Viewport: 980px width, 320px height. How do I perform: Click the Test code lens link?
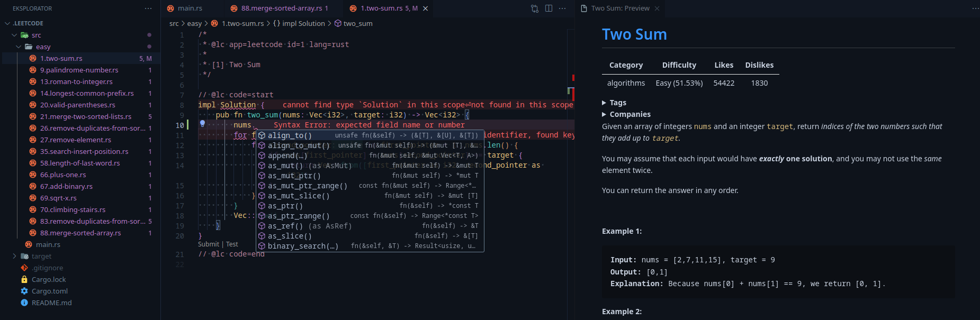click(232, 244)
